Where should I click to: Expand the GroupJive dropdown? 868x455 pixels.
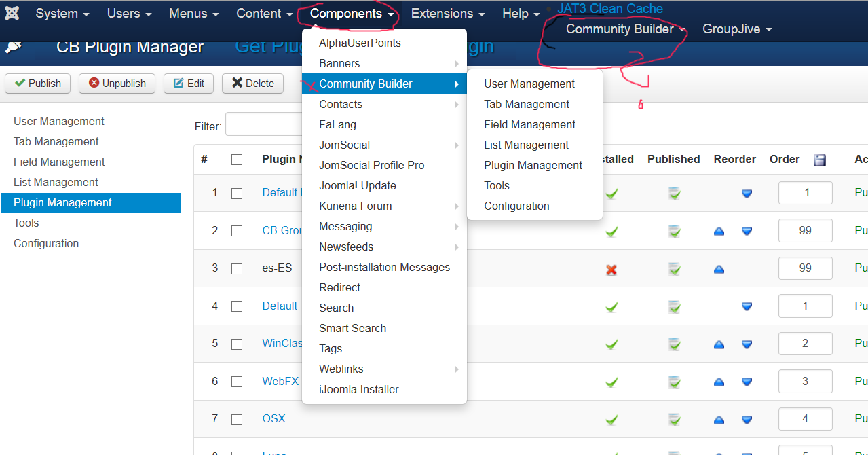click(x=737, y=29)
